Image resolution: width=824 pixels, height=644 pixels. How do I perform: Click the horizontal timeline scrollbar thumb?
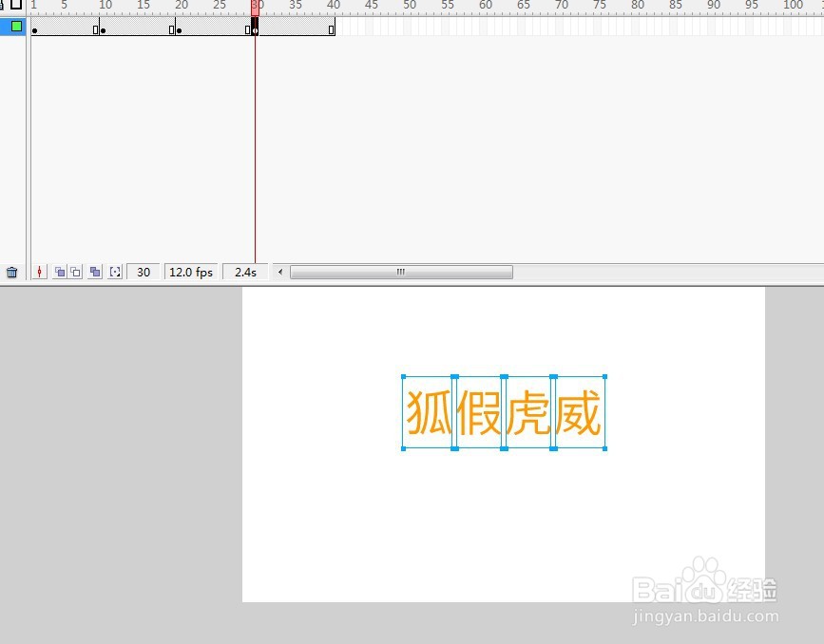(399, 272)
